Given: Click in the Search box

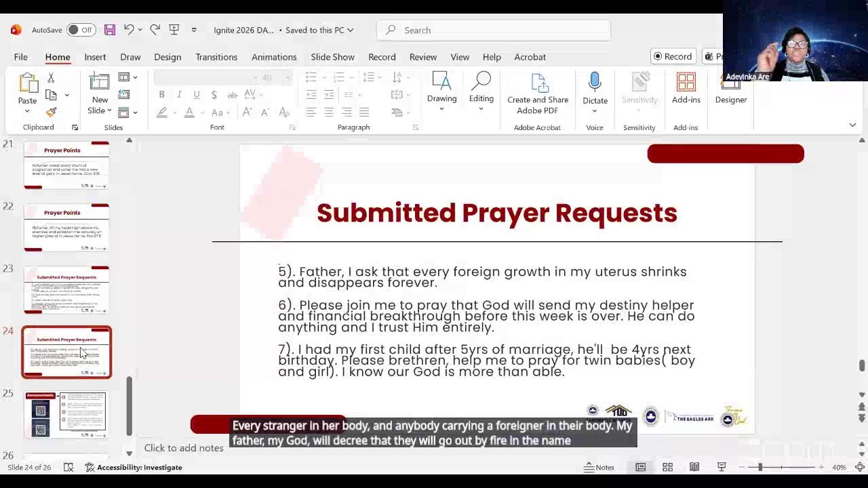Looking at the screenshot, I should click(494, 30).
